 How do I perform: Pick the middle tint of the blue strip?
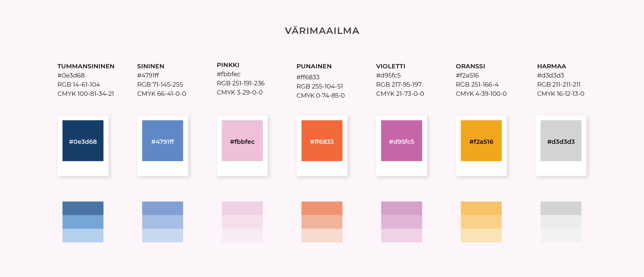pos(163,222)
